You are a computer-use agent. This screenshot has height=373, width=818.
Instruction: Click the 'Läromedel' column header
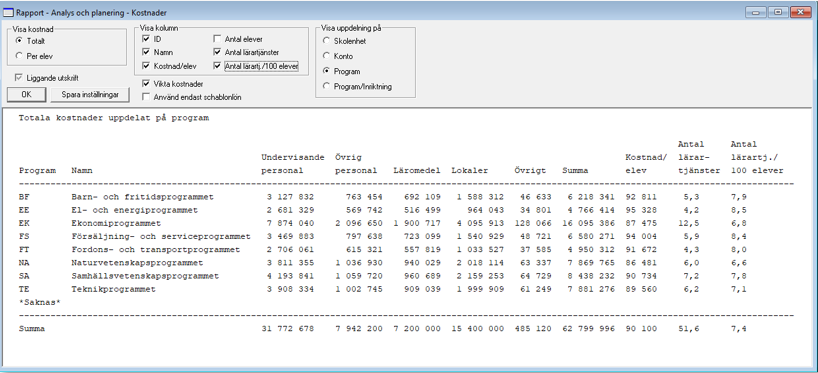(417, 171)
